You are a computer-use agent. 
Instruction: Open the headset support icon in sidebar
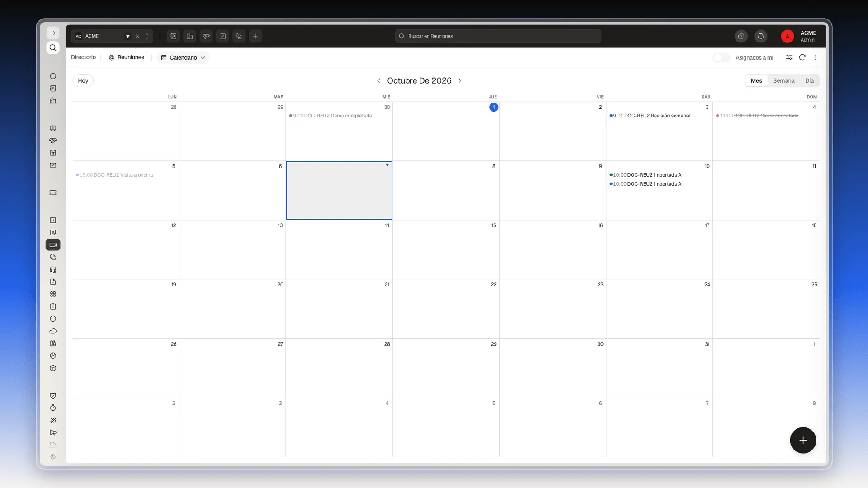point(53,270)
